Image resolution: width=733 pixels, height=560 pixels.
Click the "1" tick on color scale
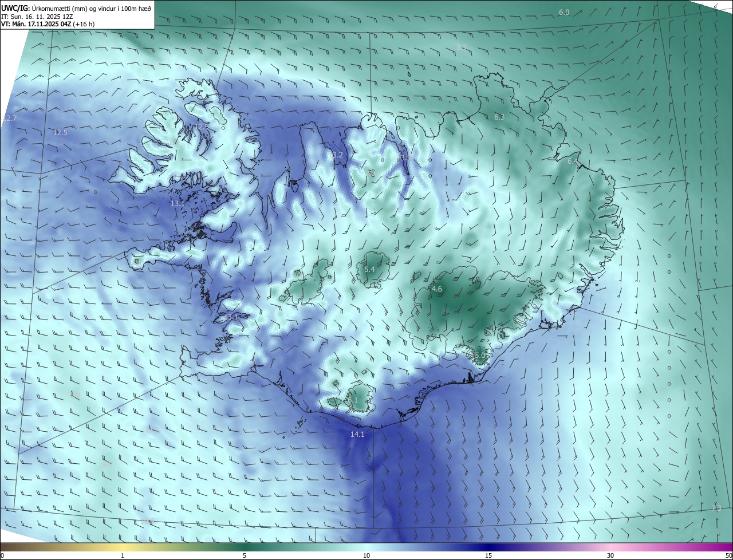[x=123, y=555]
